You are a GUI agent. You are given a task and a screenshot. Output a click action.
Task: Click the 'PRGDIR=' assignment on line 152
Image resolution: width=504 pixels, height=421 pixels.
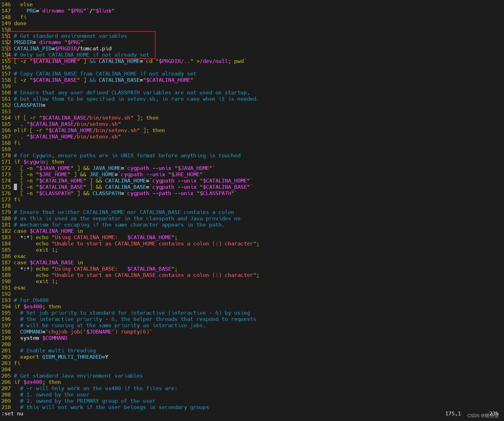(x=25, y=42)
